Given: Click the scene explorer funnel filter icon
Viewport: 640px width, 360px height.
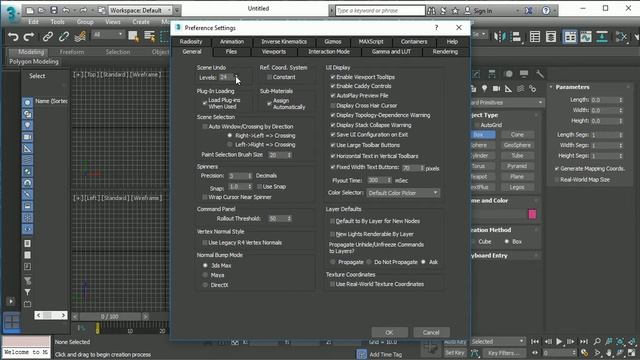Looking at the screenshot, I should [x=27, y=292].
